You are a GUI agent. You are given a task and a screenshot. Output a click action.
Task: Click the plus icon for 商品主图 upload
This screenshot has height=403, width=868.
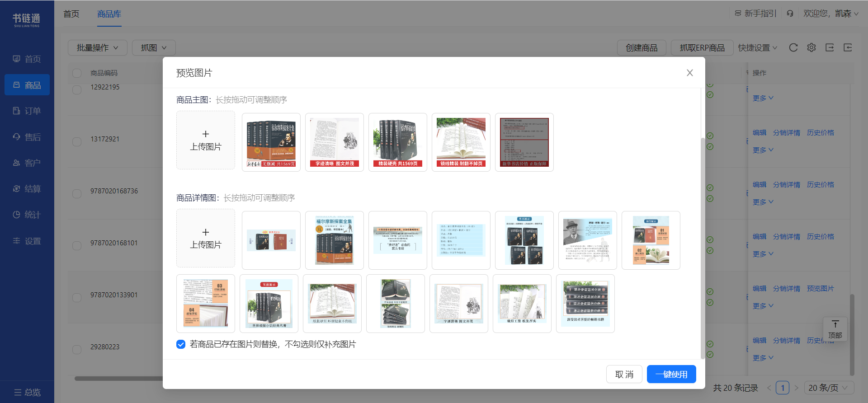point(206,134)
